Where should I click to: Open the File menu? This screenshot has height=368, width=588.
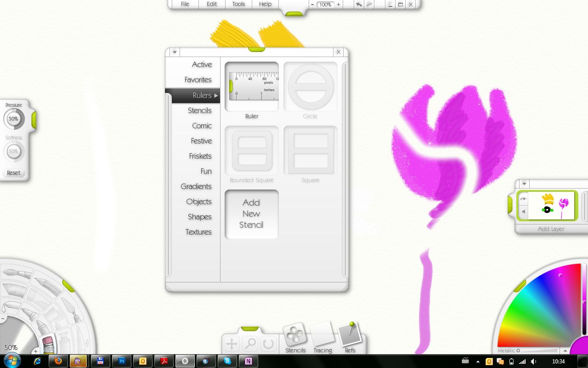[185, 4]
